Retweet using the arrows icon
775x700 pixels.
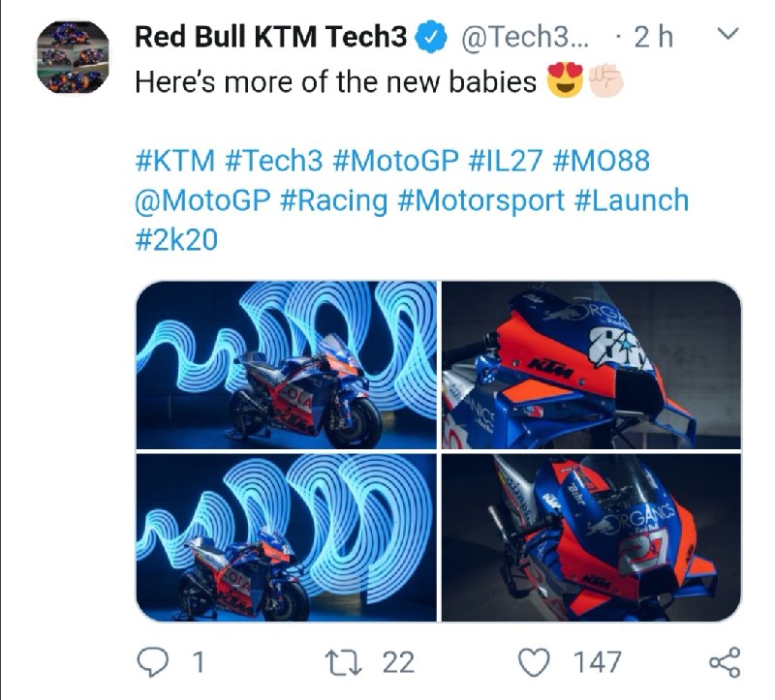coord(344,662)
